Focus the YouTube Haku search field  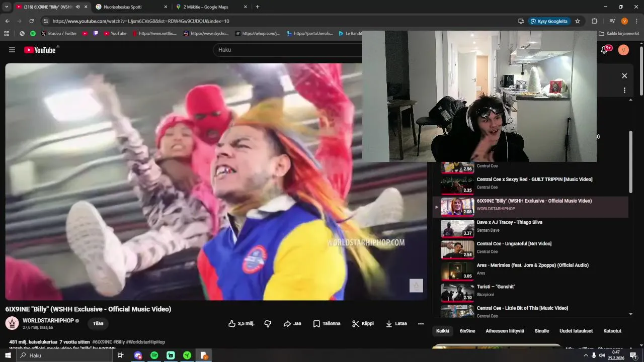(287, 50)
